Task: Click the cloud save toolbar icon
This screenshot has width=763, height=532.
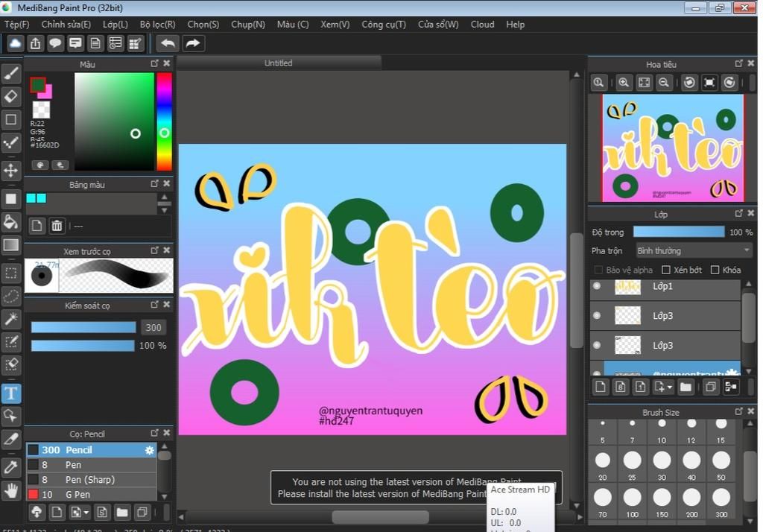Action: point(16,43)
